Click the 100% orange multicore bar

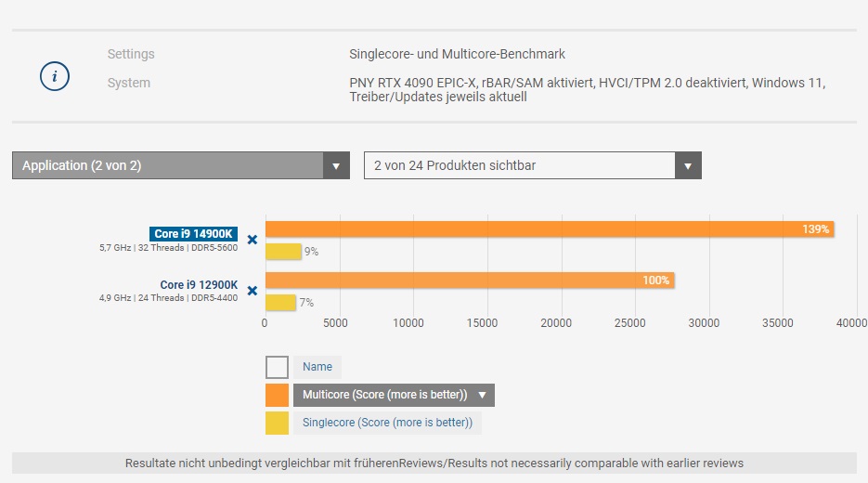pos(470,281)
